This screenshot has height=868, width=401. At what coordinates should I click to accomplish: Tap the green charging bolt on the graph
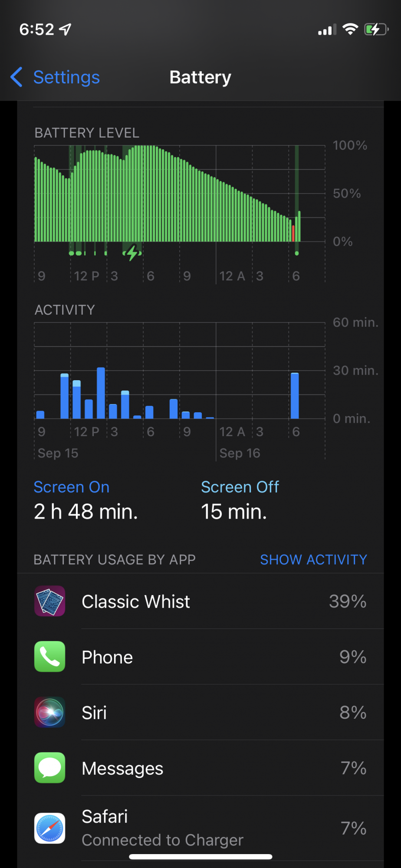(132, 252)
